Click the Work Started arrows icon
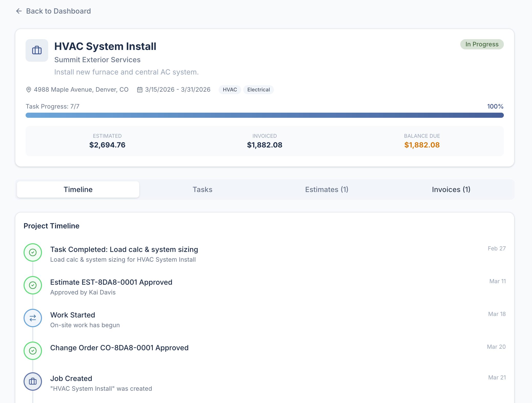The height and width of the screenshot is (403, 532). pos(33,318)
